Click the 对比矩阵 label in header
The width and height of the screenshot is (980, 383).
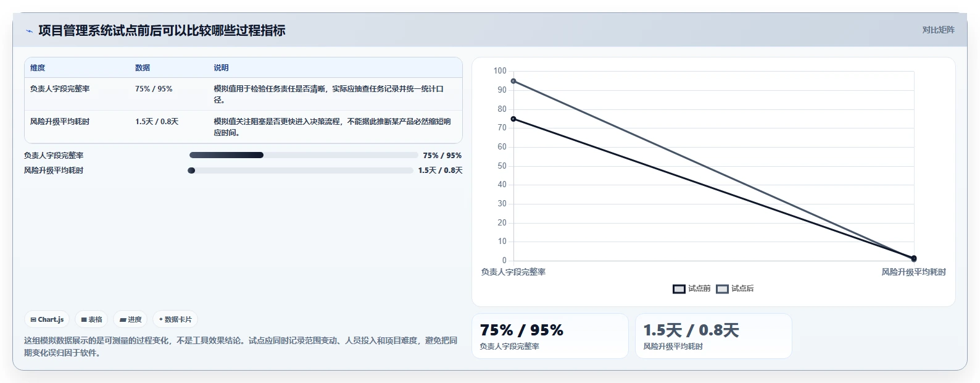(938, 30)
